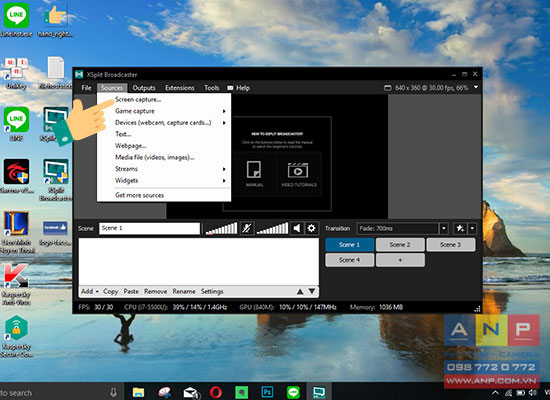Open Opera browser from taskbar

point(215,392)
